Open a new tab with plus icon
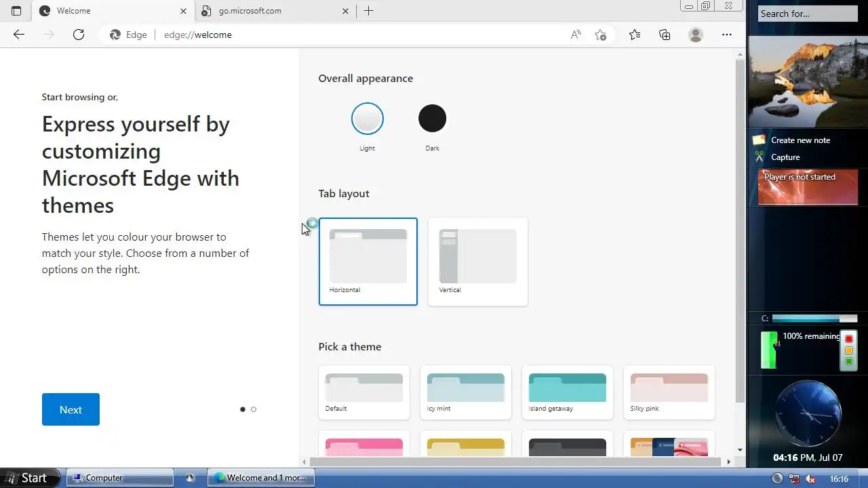 point(369,11)
